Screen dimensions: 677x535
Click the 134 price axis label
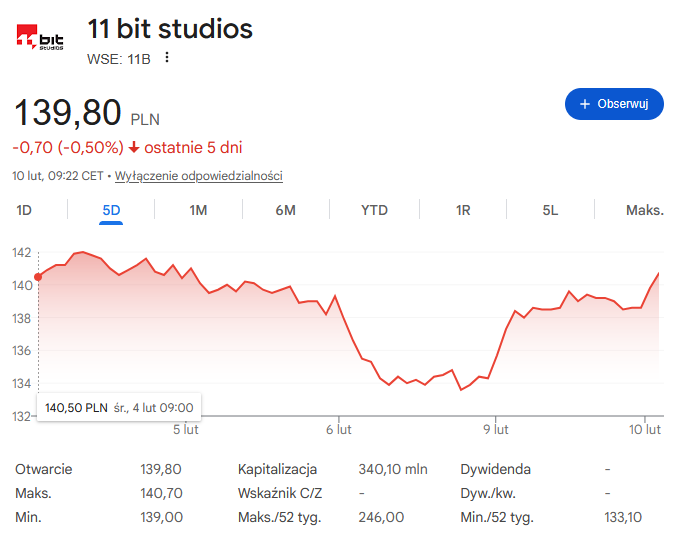coord(22,383)
